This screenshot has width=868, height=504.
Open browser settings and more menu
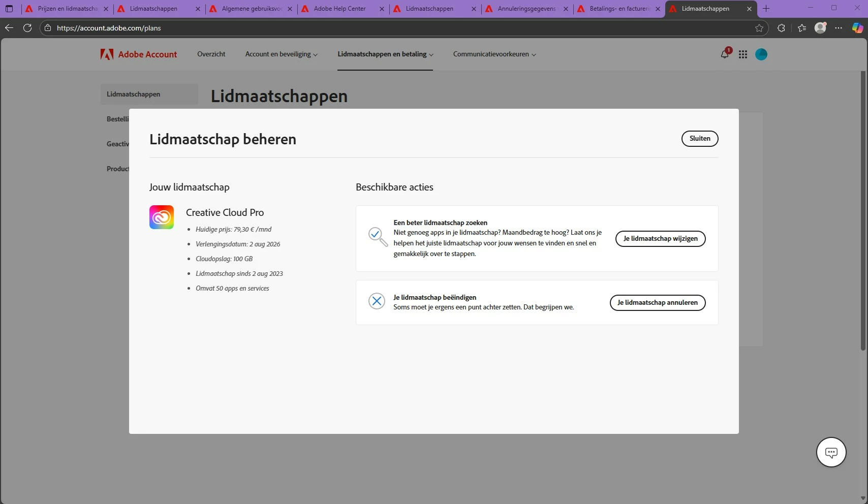[x=839, y=28]
